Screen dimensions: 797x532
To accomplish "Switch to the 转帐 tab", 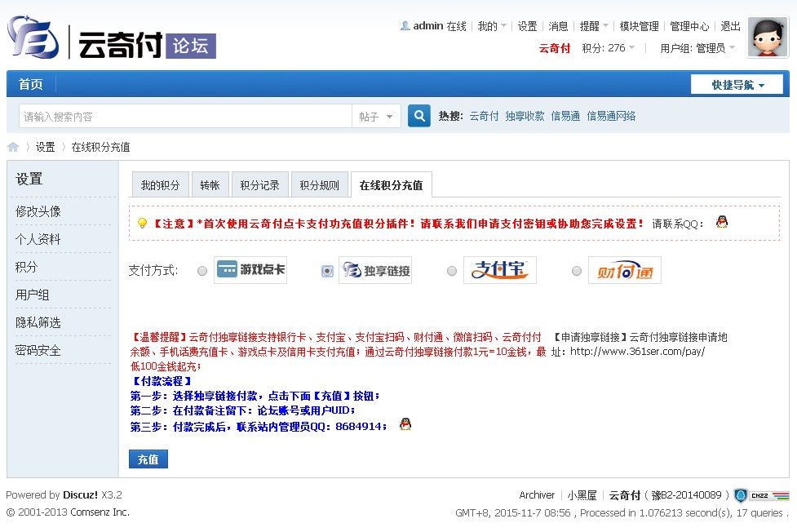I will [x=210, y=185].
